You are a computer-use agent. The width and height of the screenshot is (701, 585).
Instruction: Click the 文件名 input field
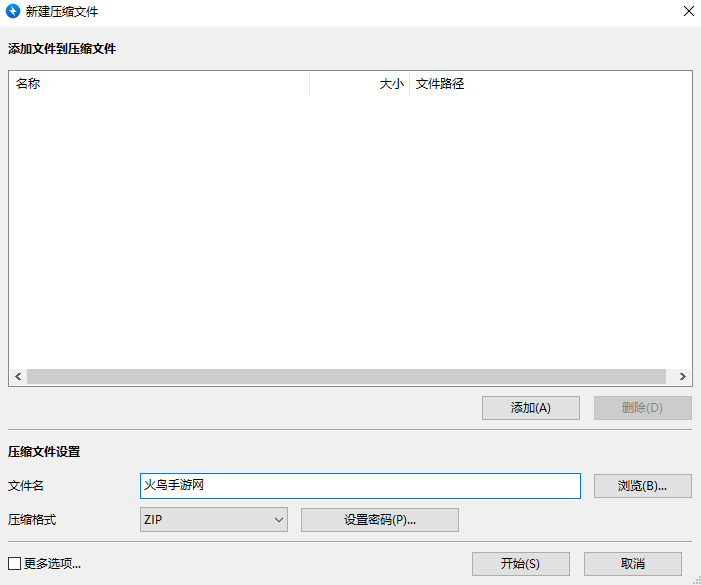pos(360,486)
